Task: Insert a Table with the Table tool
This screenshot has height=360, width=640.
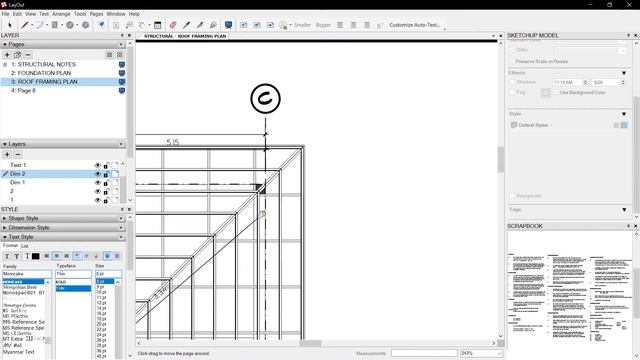Action: (x=158, y=25)
